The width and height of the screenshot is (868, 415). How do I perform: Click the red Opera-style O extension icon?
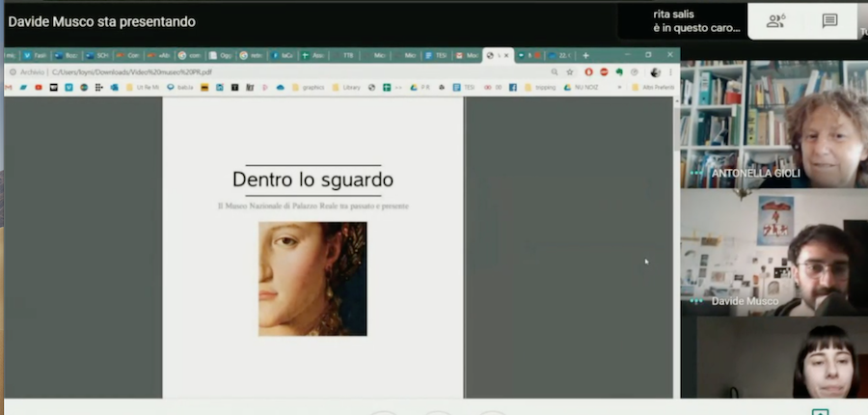click(588, 72)
